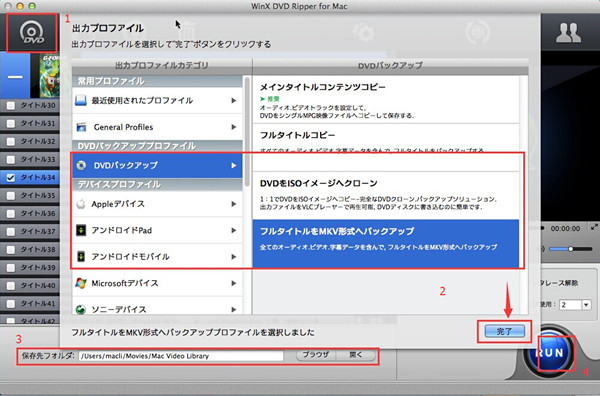Check the タイトル35 checkbox
Viewport: 600px width, 396px height.
tap(11, 196)
